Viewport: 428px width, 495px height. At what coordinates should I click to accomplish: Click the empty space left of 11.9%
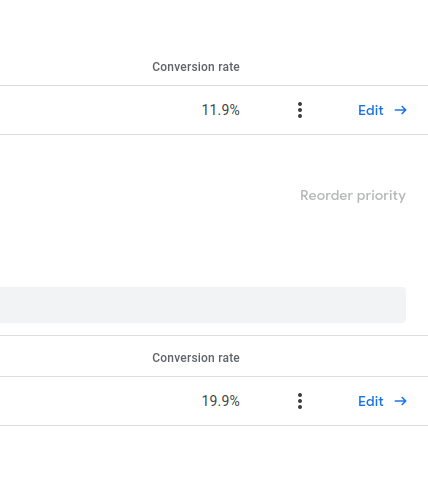point(100,110)
